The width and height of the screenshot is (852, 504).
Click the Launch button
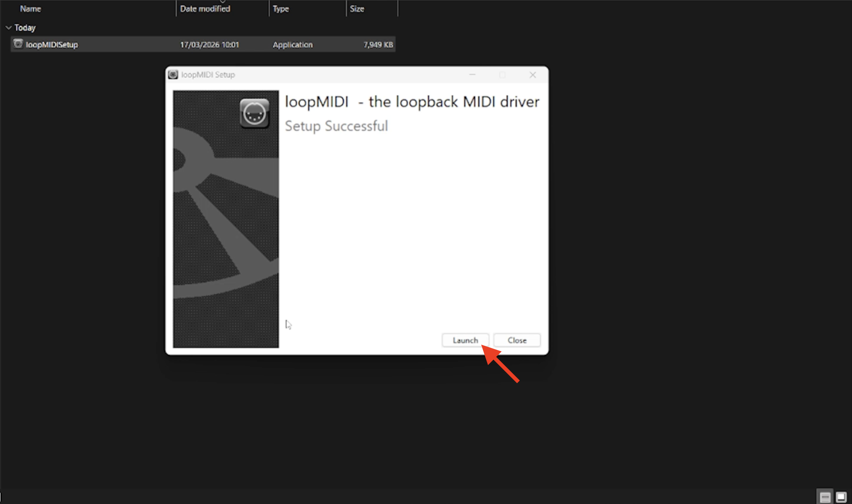pos(465,340)
